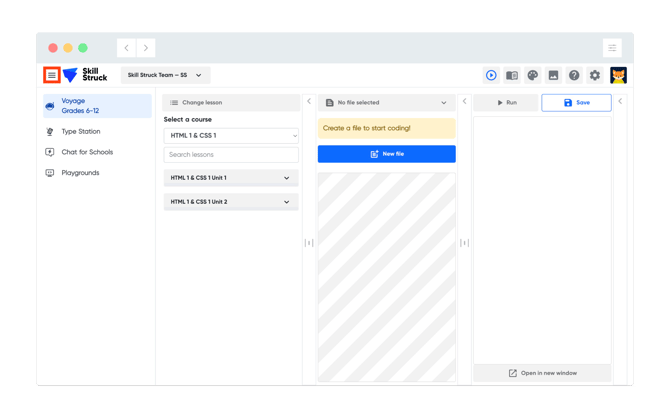Open the color palette theme icon
Screen dimensions: 670x418
[532, 76]
